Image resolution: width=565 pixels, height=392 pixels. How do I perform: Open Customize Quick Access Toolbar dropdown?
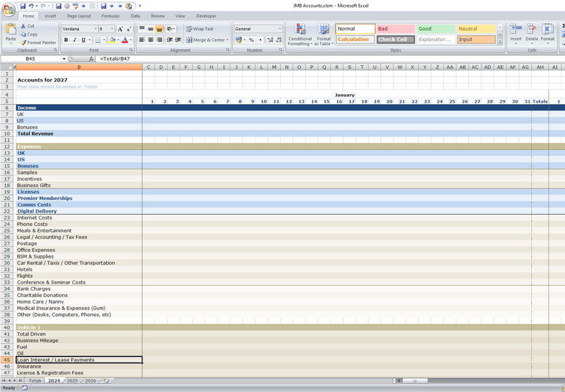point(140,6)
